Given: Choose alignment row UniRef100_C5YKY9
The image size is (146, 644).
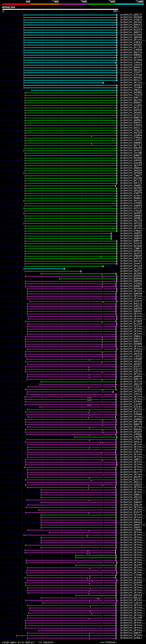Looking at the screenshot, I should tap(131, 95).
